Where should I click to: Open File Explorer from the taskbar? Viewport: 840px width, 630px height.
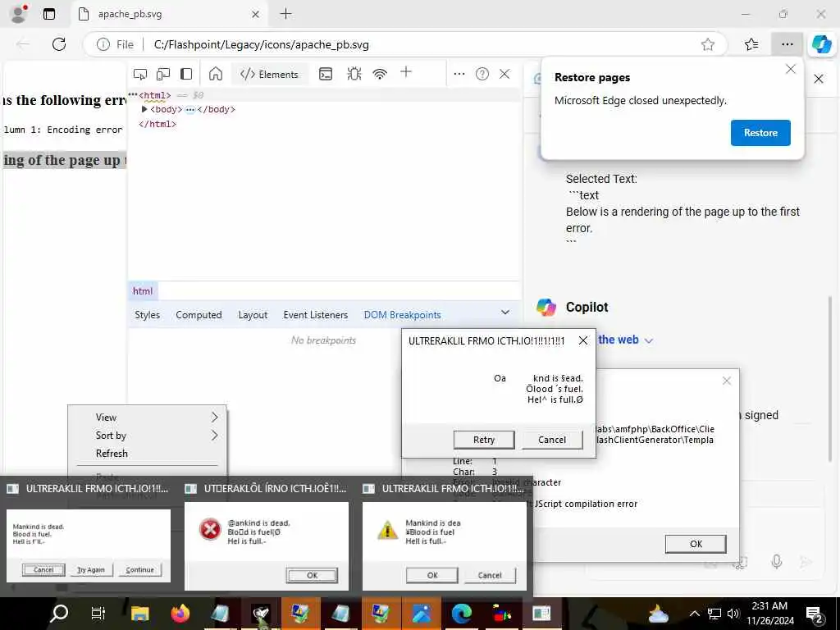tap(140, 614)
